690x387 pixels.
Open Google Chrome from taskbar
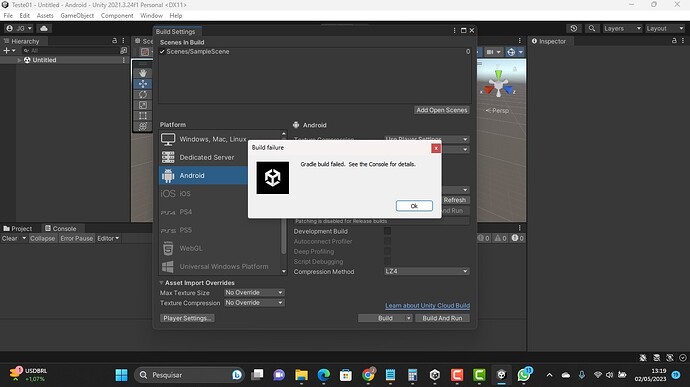(x=368, y=375)
